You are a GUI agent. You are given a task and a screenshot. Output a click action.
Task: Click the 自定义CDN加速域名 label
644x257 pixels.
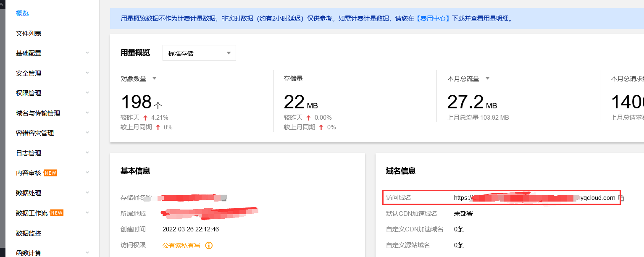click(415, 229)
